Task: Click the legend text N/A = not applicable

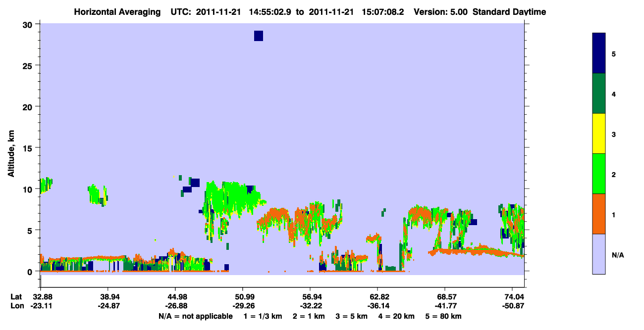Action: (x=195, y=316)
